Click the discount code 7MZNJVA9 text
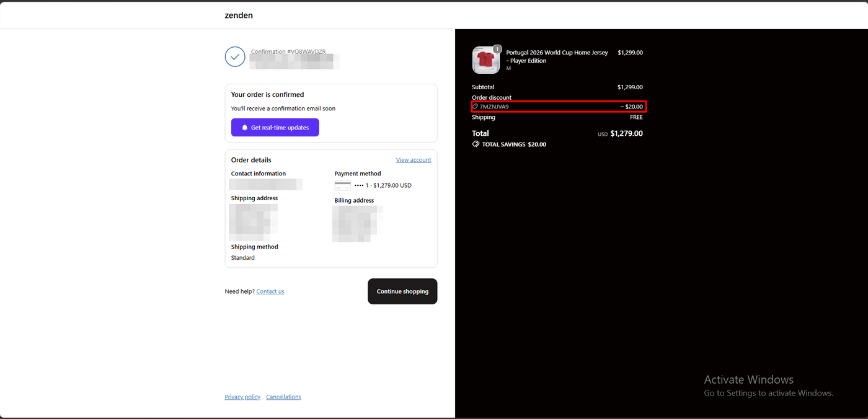The image size is (868, 419). pos(494,107)
